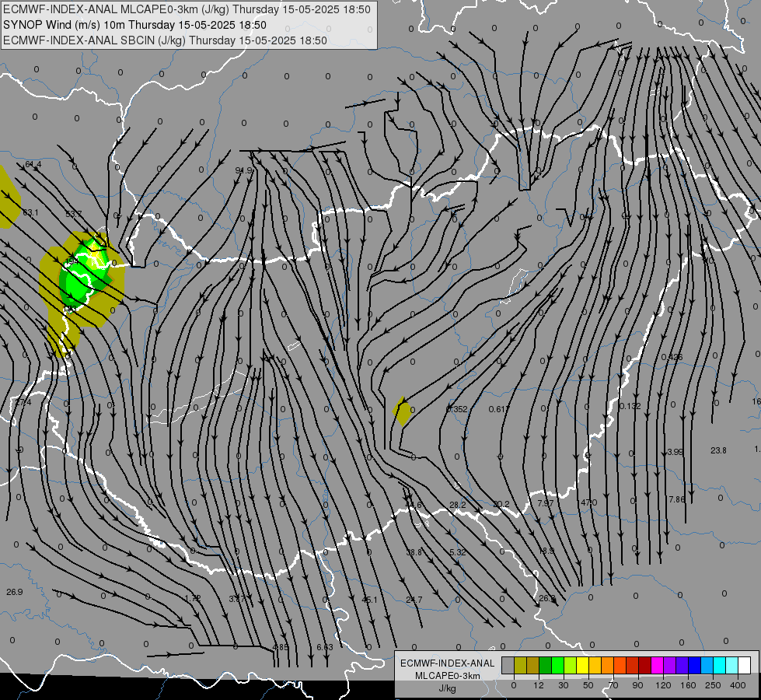Click the map value 0.352

click(457, 409)
